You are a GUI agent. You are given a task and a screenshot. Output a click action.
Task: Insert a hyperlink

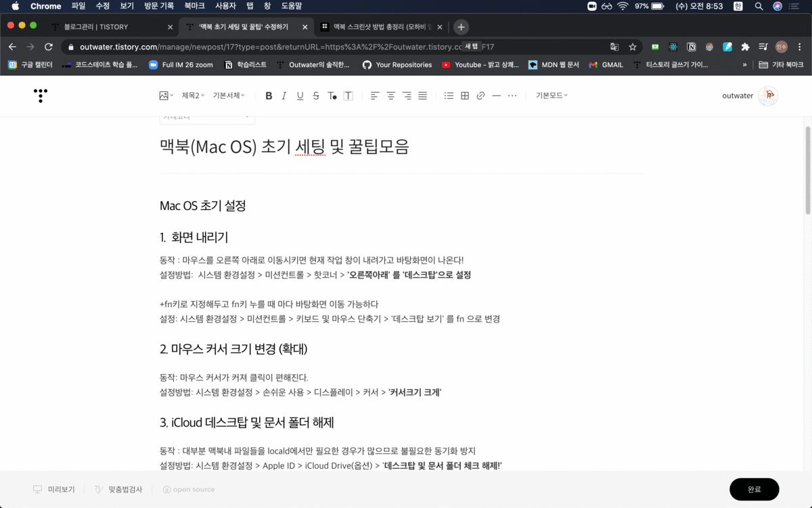(480, 96)
